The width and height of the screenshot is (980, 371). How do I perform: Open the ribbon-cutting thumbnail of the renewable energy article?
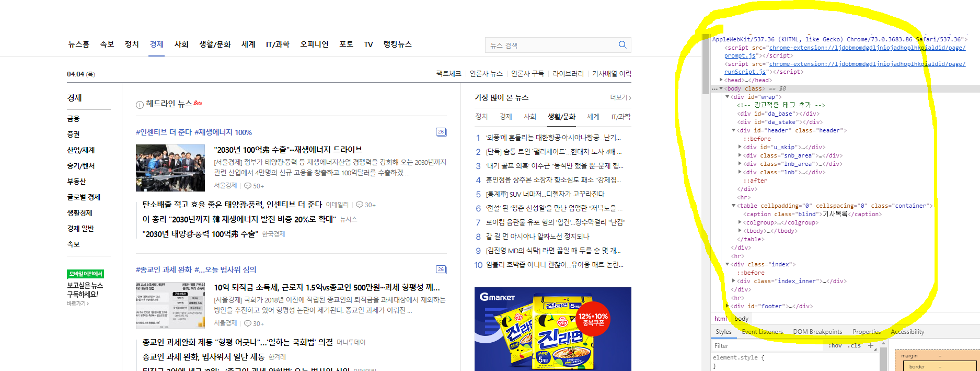[170, 168]
